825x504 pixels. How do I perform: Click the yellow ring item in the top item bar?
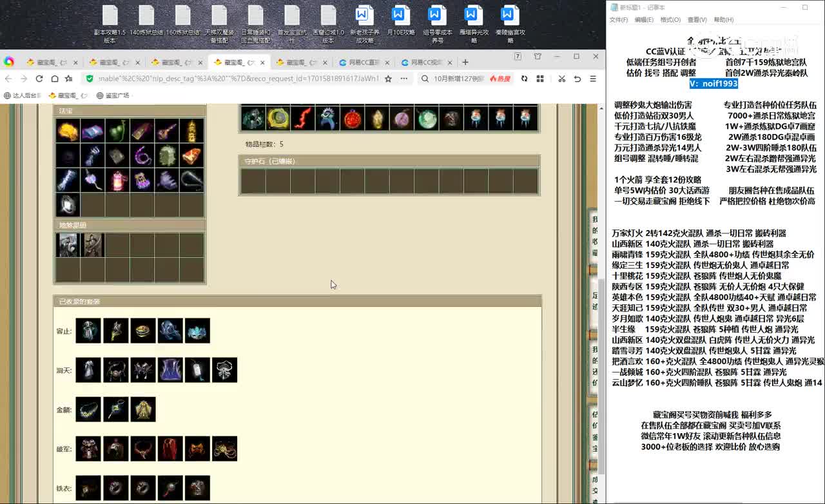[278, 118]
